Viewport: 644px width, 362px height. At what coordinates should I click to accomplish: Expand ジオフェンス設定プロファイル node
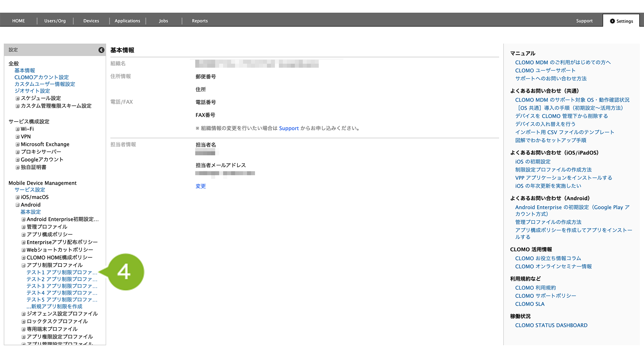point(23,314)
